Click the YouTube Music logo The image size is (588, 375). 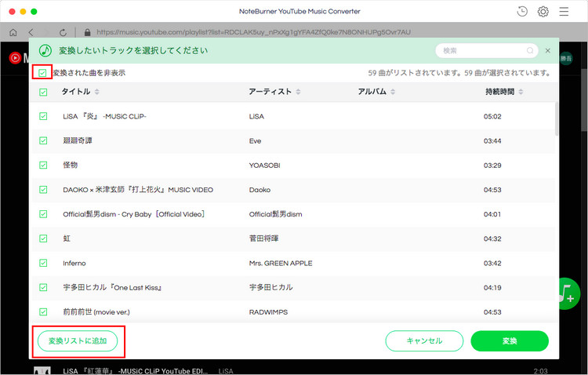(15, 58)
